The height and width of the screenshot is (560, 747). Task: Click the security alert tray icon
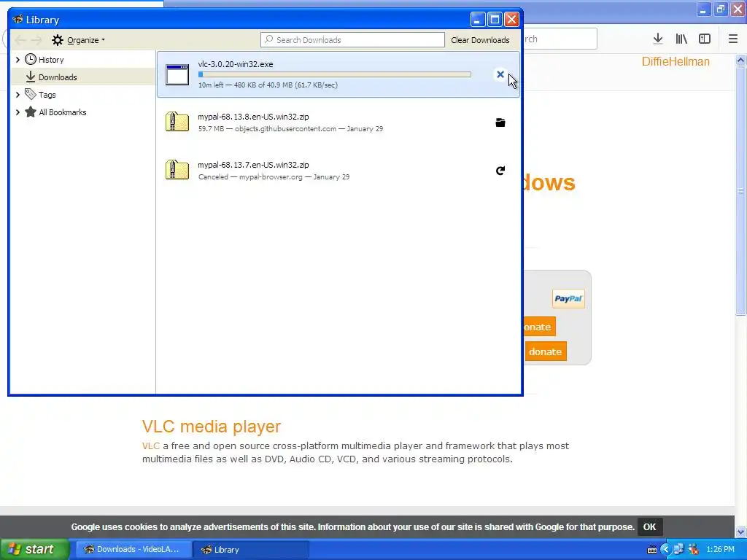pos(694,550)
